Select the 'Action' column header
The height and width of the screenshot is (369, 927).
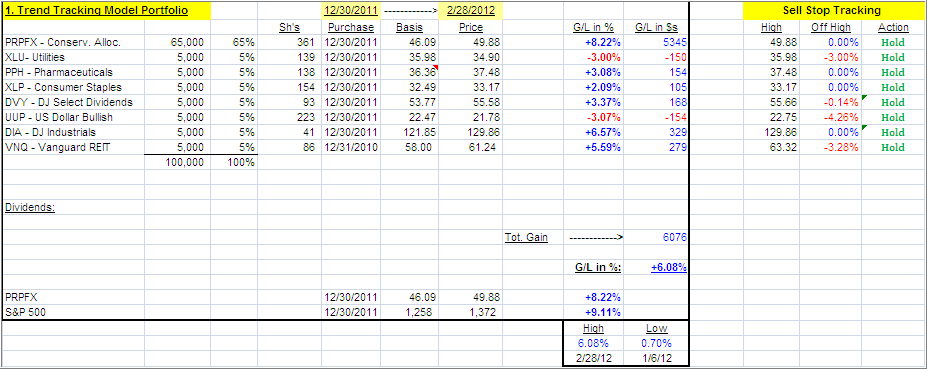(x=893, y=27)
